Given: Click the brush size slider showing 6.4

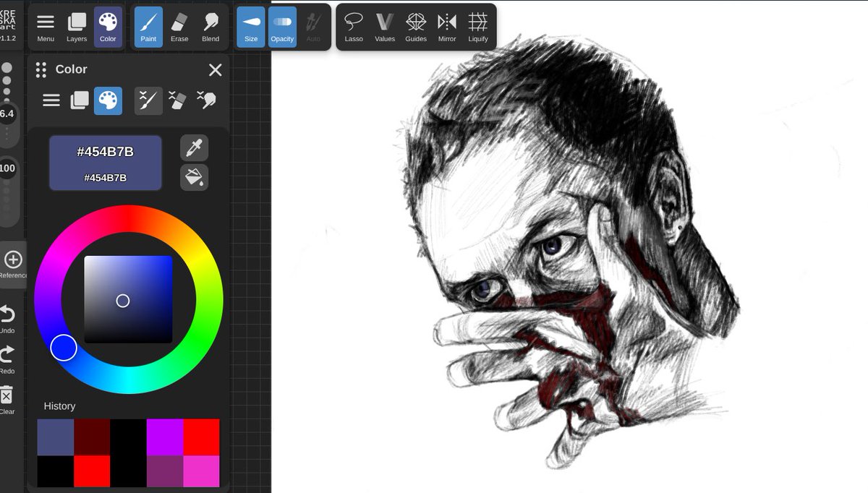Looking at the screenshot, I should [x=7, y=113].
